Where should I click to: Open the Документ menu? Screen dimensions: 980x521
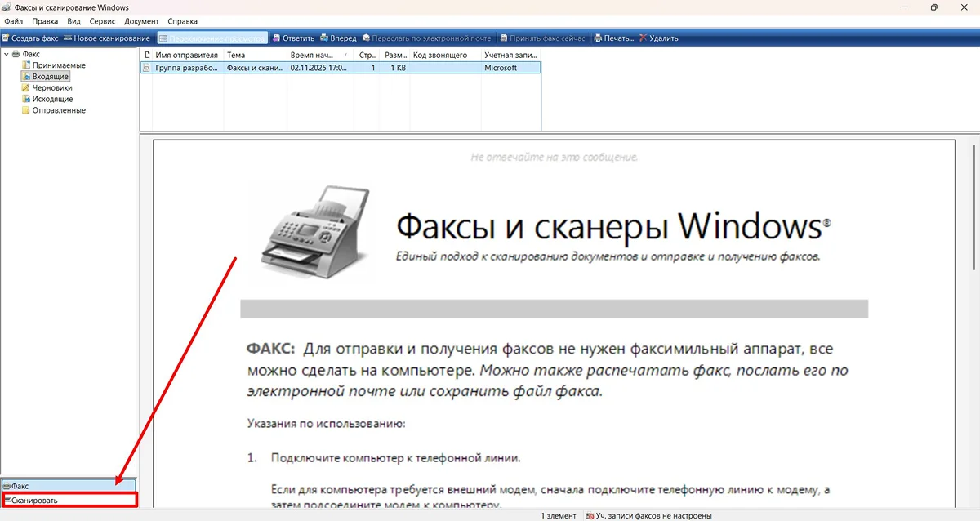click(x=141, y=21)
